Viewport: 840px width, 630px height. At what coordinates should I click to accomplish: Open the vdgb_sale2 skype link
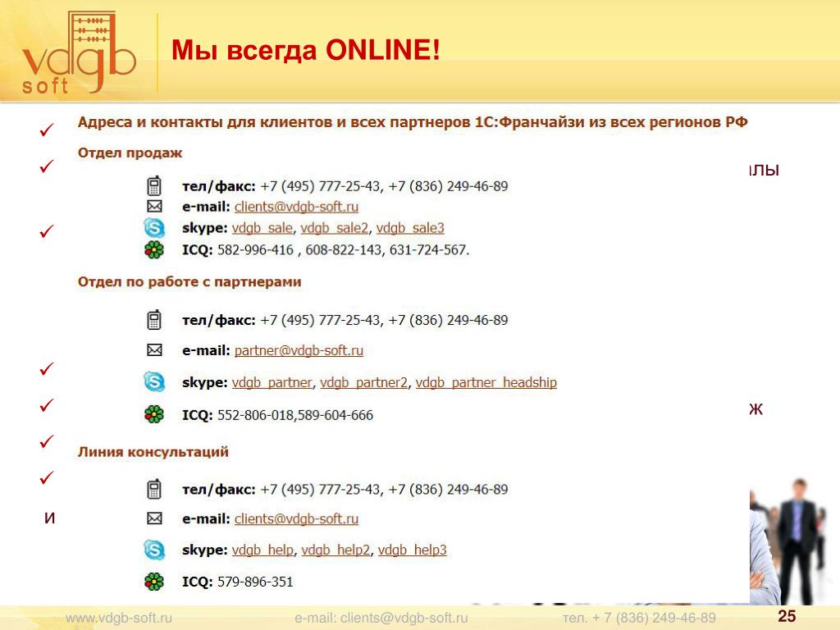(x=335, y=228)
